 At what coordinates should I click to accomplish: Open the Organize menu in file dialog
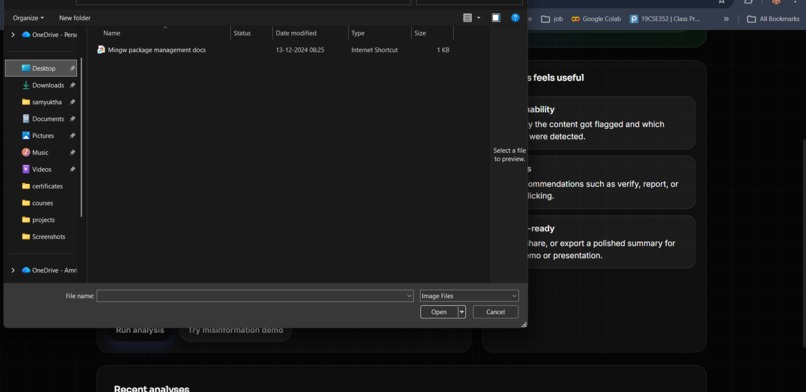[x=28, y=18]
